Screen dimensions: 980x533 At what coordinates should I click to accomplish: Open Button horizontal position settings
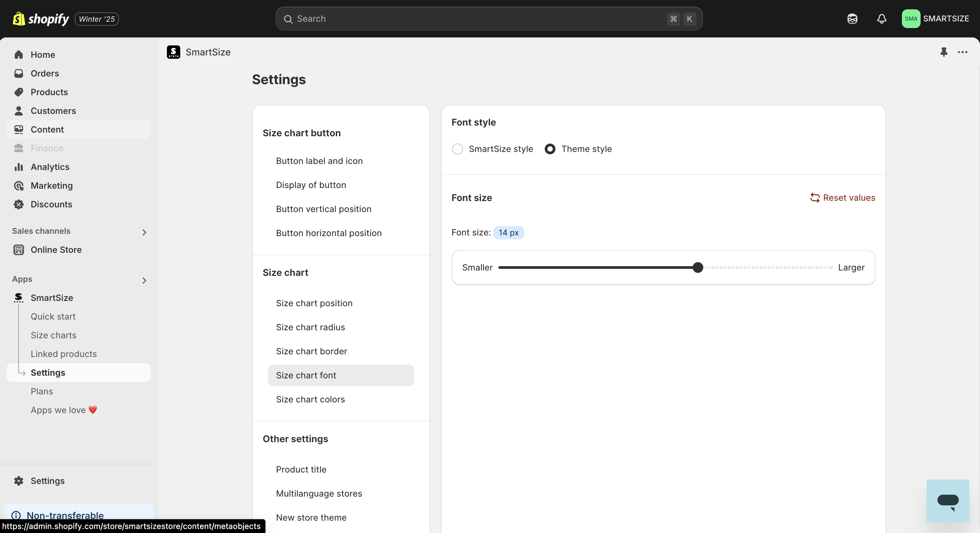(x=329, y=233)
